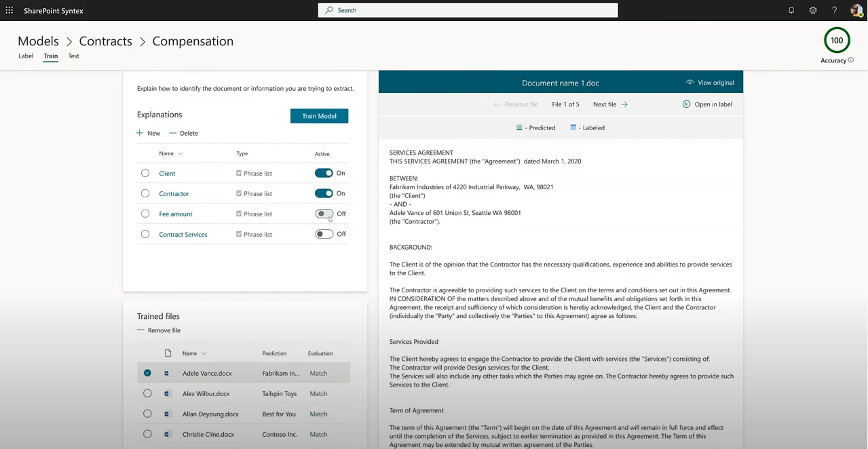
Task: Click the notifications bell icon
Action: pos(791,10)
